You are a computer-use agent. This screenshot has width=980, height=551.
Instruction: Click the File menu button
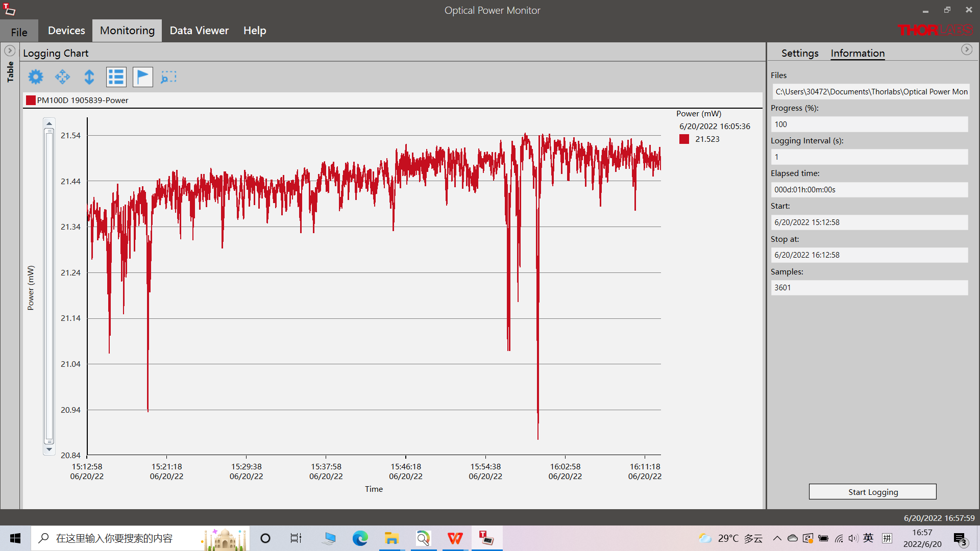(19, 32)
